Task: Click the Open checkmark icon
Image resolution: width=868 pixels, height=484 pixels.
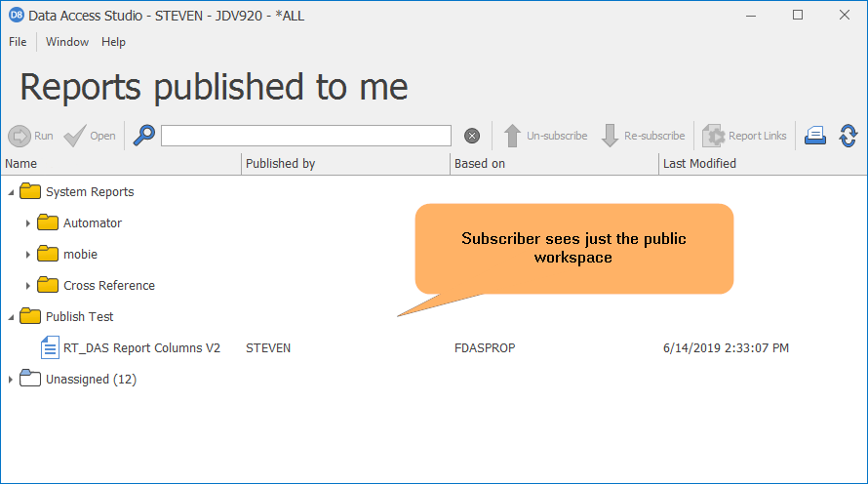Action: tap(75, 136)
